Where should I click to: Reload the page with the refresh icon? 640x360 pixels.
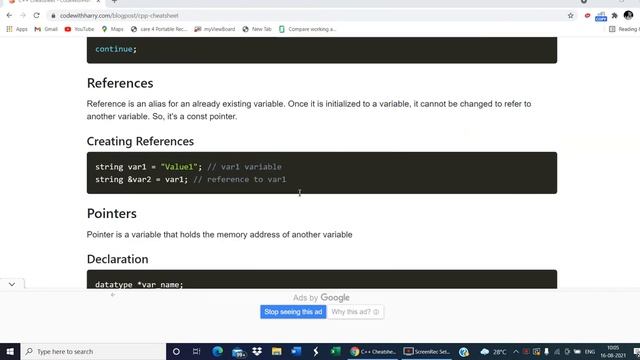(36, 16)
